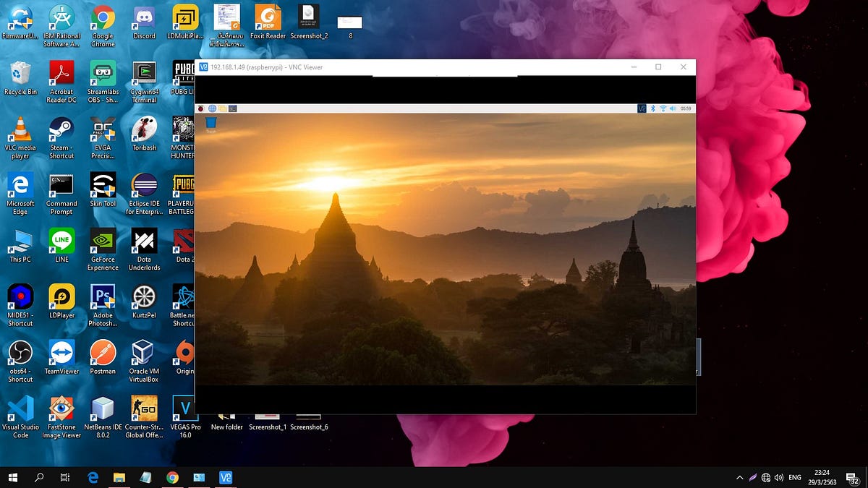This screenshot has width=868, height=488.
Task: Select the Recycle Bin desktop icon
Action: tap(20, 78)
